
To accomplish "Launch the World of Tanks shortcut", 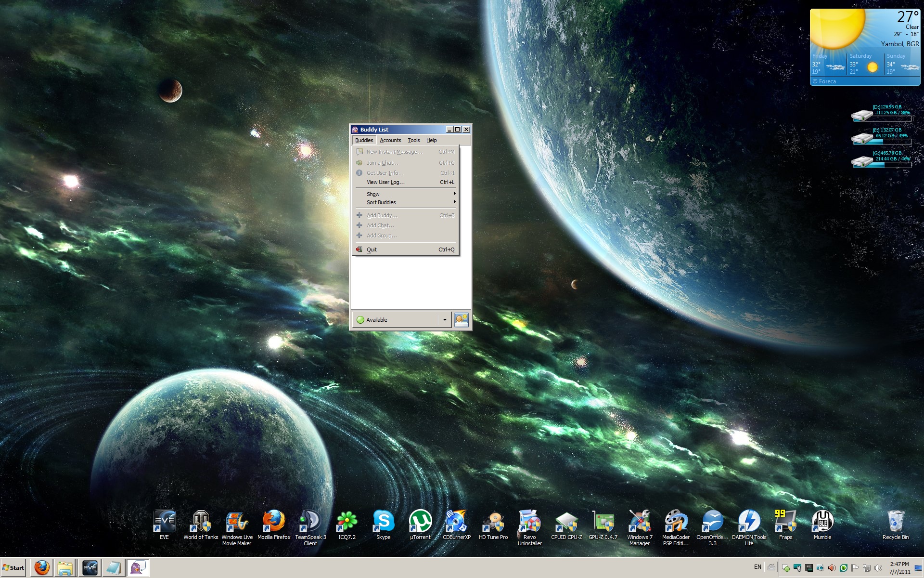I will [x=201, y=522].
